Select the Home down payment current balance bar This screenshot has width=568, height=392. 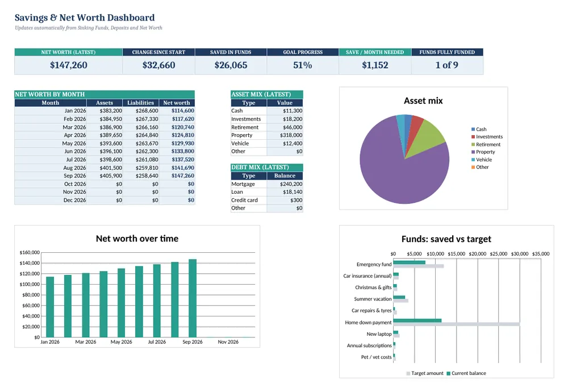[x=417, y=320]
